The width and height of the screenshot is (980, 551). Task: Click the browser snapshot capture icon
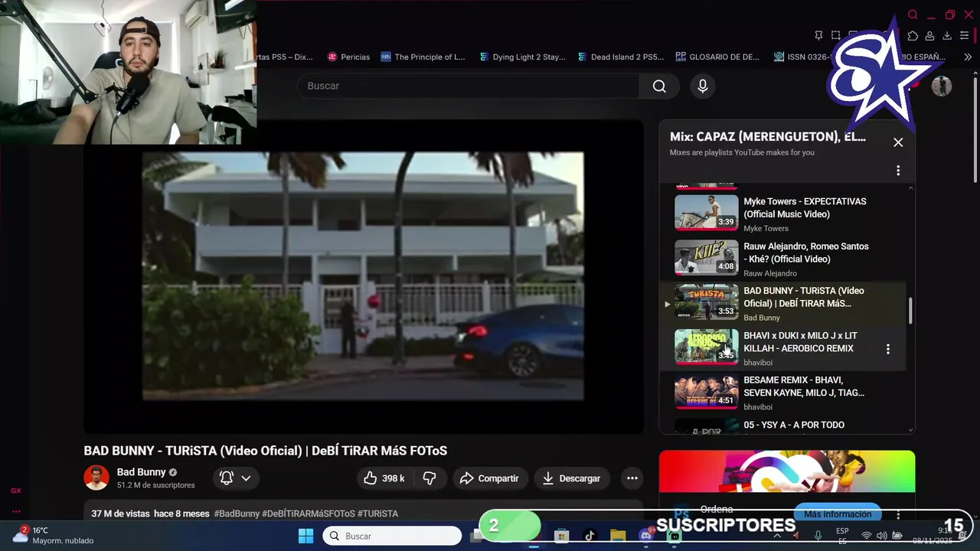(835, 35)
